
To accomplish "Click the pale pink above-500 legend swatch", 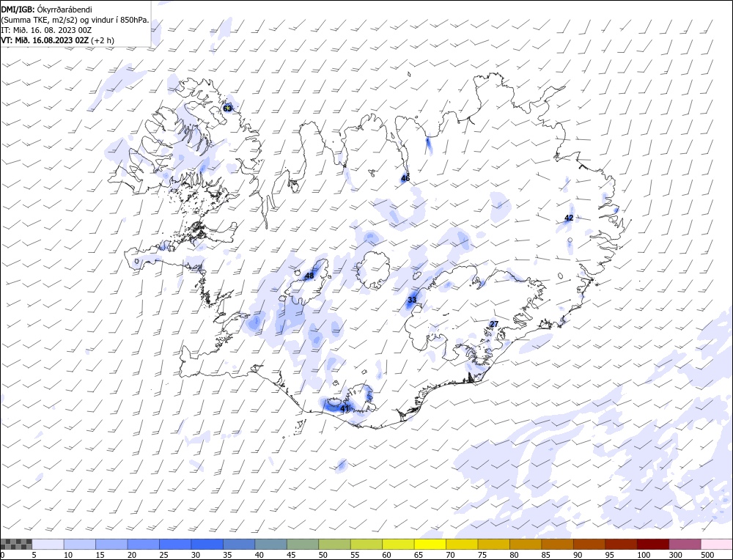I will [715, 544].
